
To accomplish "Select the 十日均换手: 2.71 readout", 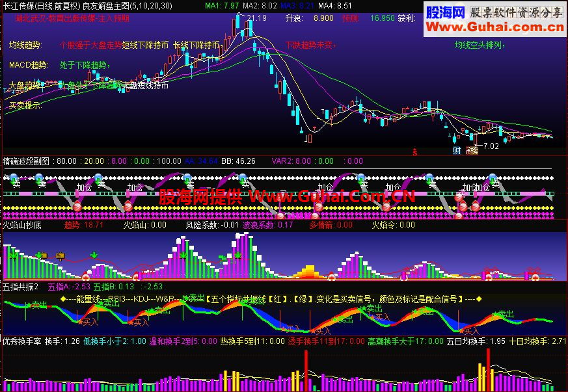I will tap(537, 341).
